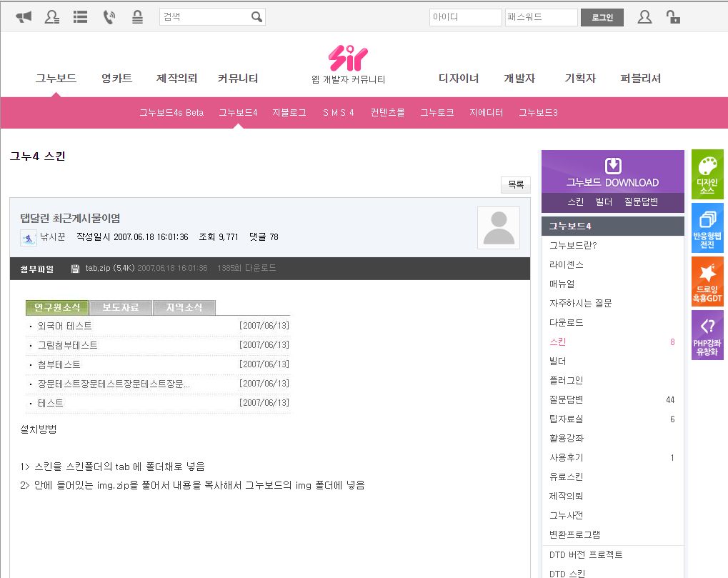This screenshot has width=728, height=578.
Task: Click the 목록 list button
Action: [x=515, y=184]
